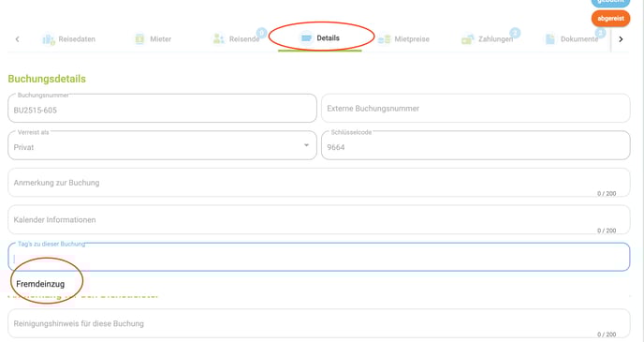The width and height of the screenshot is (644, 342).
Task: Click the Dokumente file icon
Action: 549,39
